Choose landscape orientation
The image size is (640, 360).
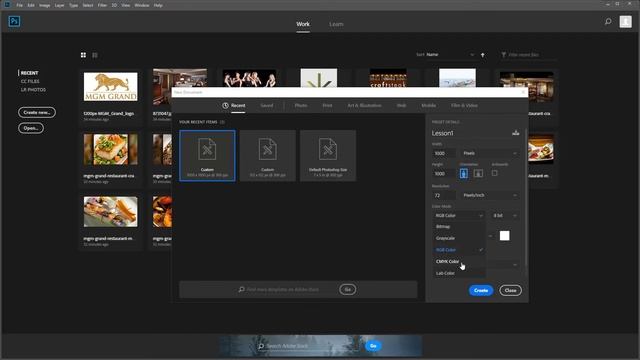coord(478,173)
